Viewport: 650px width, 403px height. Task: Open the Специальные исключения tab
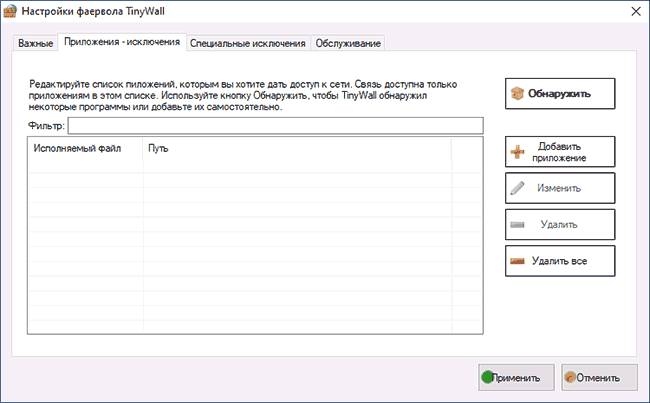click(x=247, y=43)
